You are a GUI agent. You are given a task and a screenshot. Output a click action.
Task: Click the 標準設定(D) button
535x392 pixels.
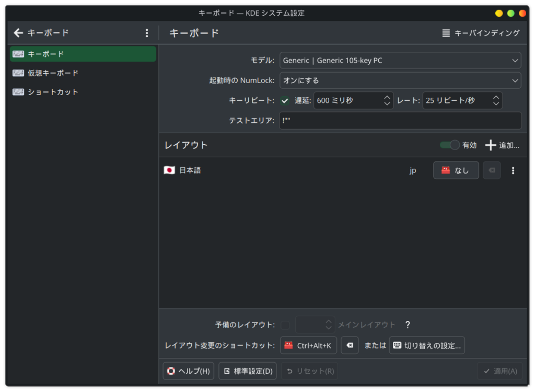247,371
